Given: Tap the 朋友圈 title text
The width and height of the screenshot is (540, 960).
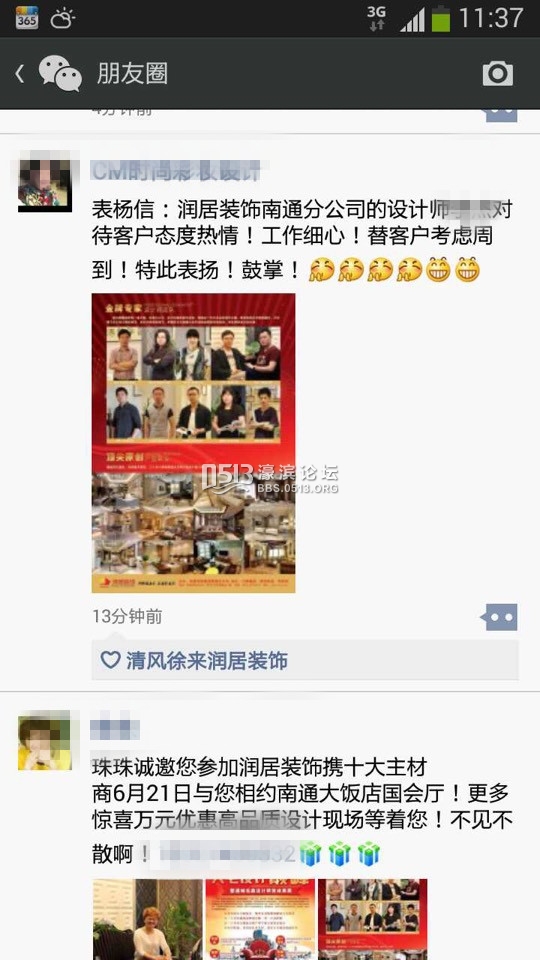Looking at the screenshot, I should (132, 74).
